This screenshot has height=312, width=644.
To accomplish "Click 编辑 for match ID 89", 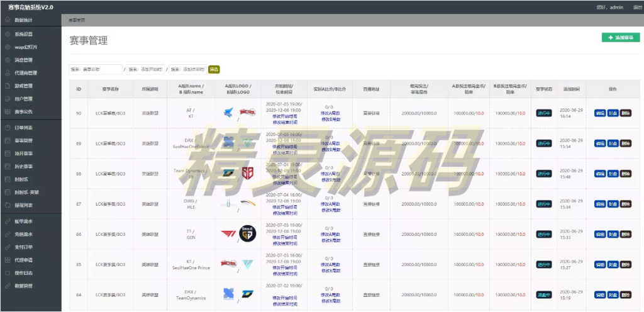I will click(x=600, y=143).
